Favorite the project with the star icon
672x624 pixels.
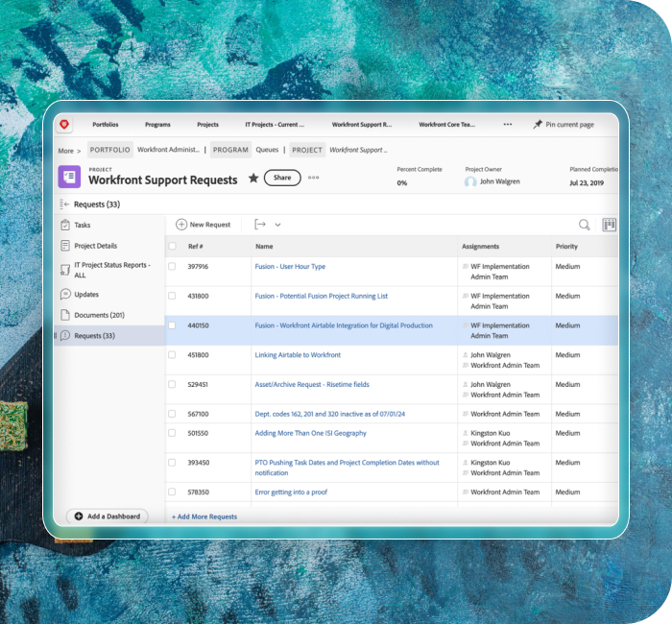(253, 178)
